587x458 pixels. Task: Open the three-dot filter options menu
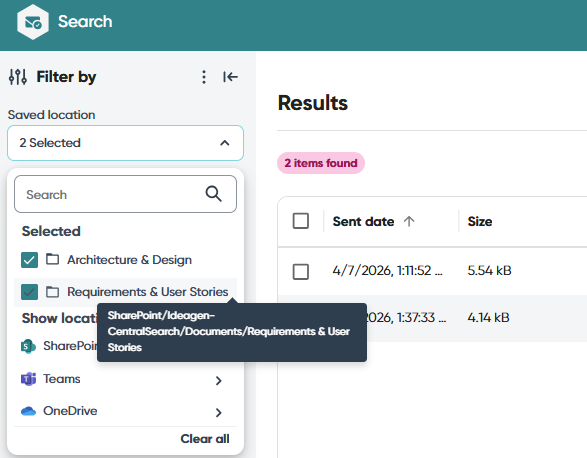204,77
